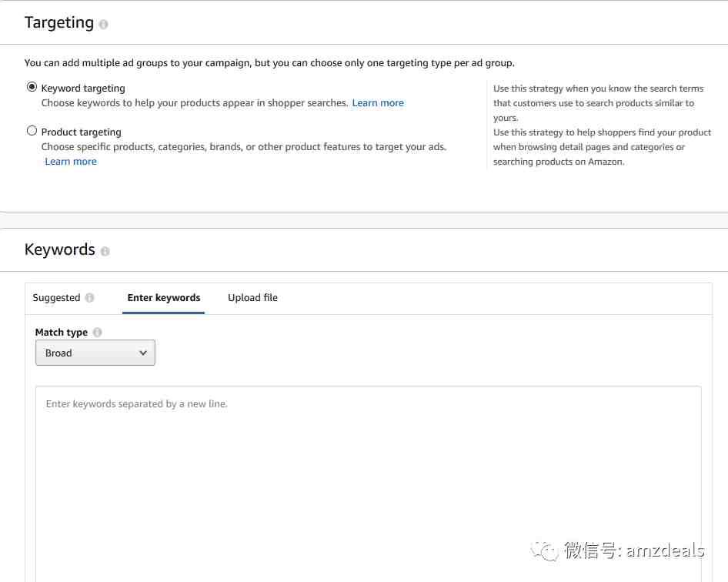The width and height of the screenshot is (728, 582).
Task: Click WeChat logo in watermark
Action: tap(545, 551)
